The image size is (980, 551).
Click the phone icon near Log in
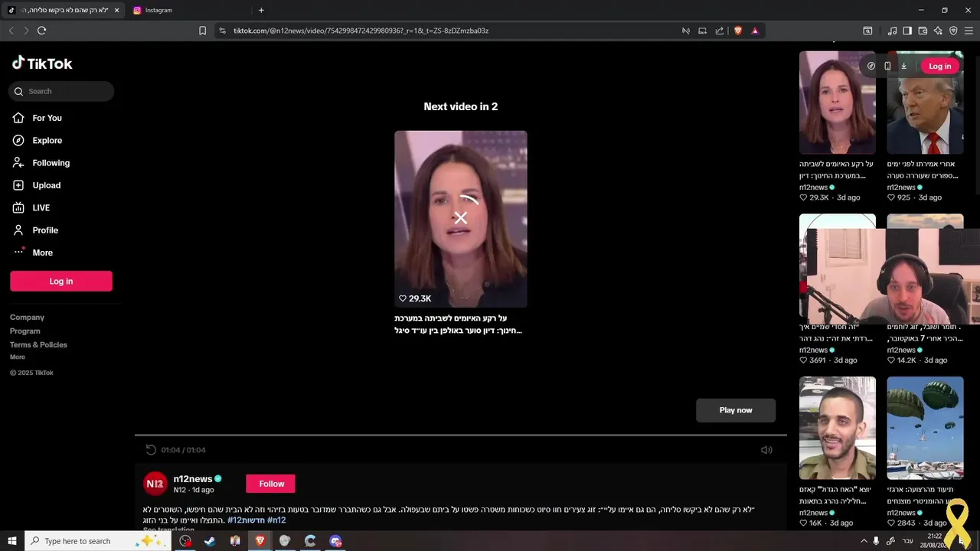[887, 66]
